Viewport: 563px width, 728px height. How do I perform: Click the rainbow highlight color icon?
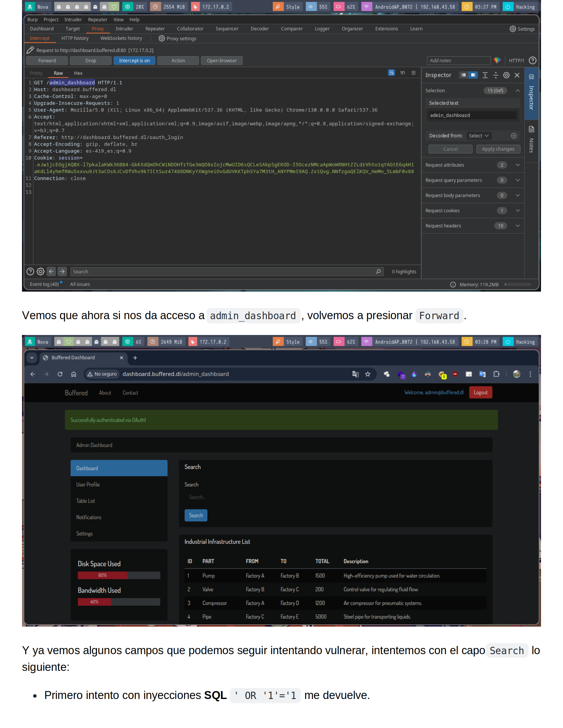click(497, 60)
